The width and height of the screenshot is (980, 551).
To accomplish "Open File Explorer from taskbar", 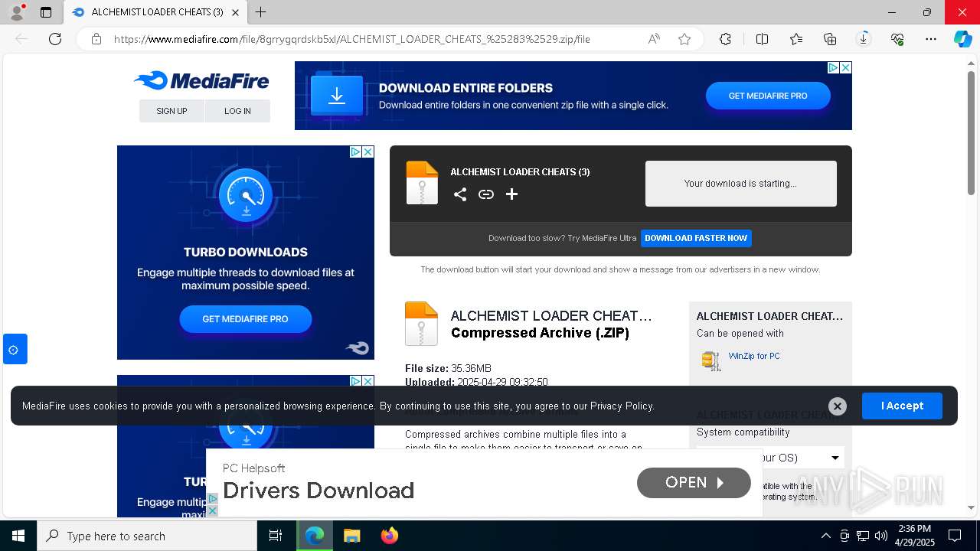I will pos(351,536).
